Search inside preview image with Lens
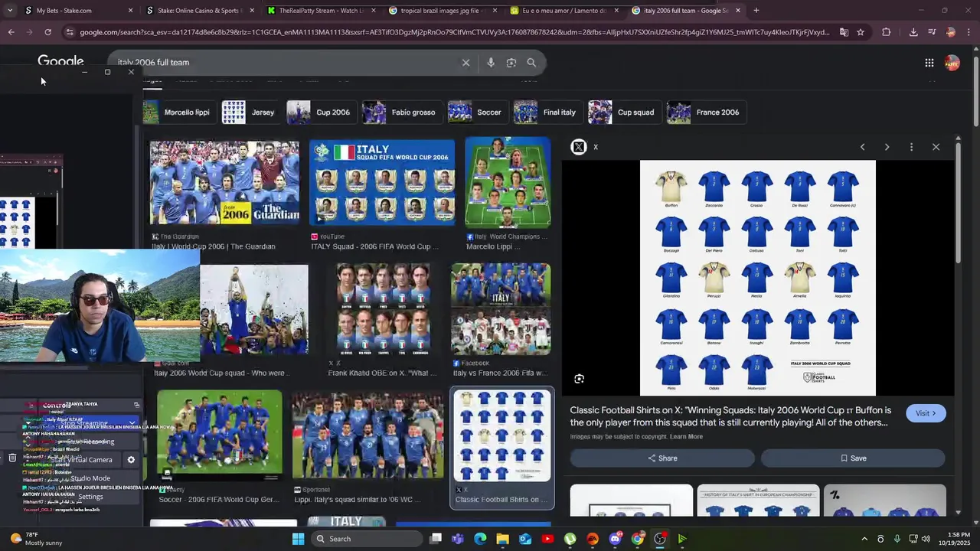The height and width of the screenshot is (551, 980). tap(579, 379)
